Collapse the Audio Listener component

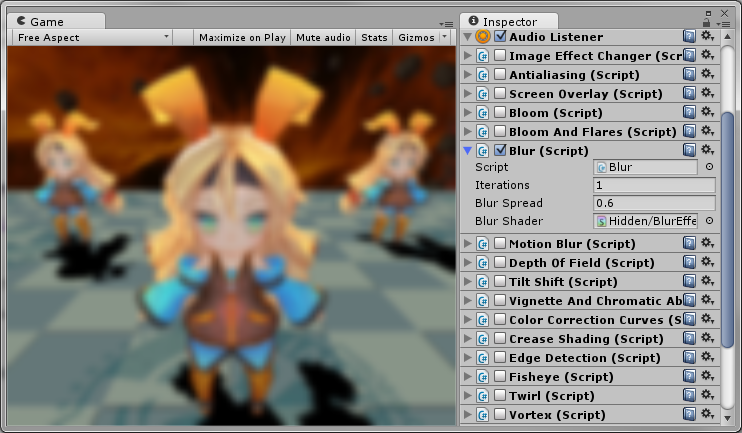pos(468,36)
